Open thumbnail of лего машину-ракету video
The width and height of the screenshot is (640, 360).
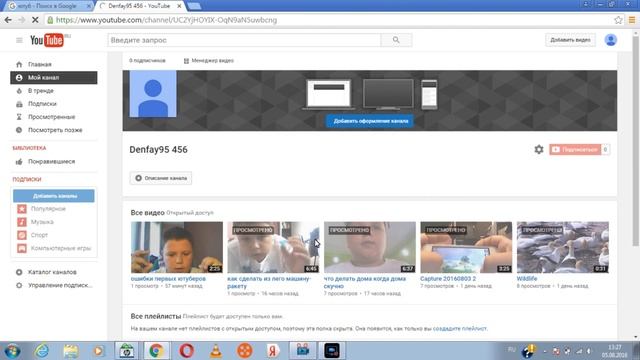click(x=273, y=247)
